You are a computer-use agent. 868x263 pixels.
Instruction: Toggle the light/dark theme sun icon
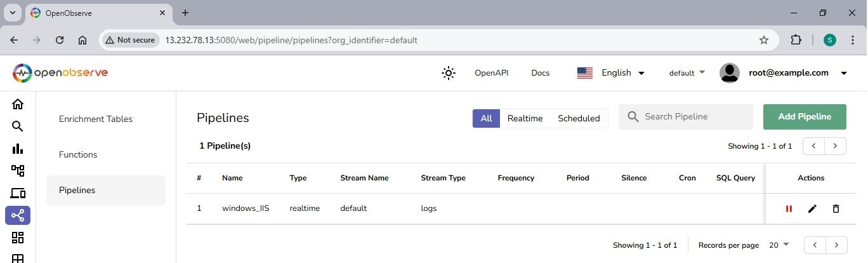pyautogui.click(x=449, y=73)
